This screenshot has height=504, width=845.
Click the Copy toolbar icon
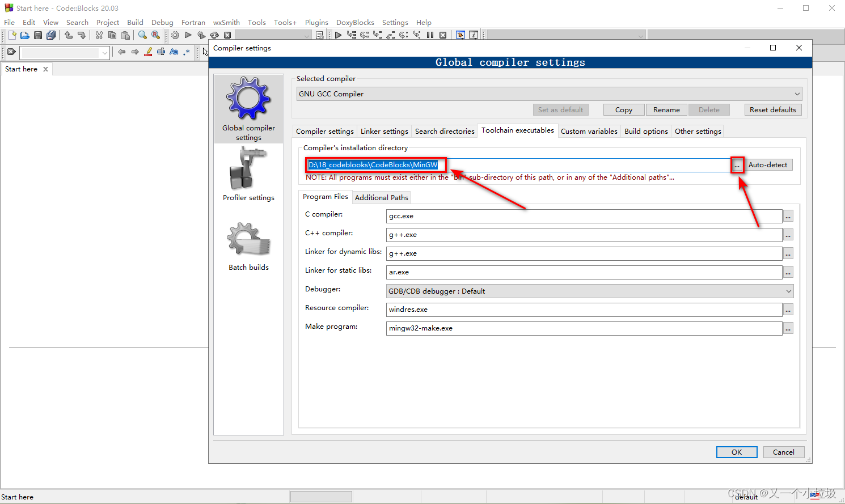tap(112, 35)
